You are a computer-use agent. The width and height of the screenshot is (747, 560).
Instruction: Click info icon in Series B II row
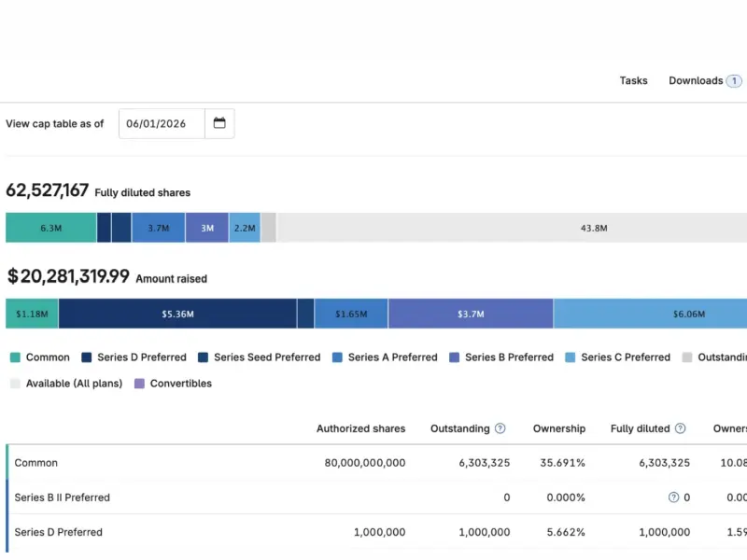coord(673,497)
